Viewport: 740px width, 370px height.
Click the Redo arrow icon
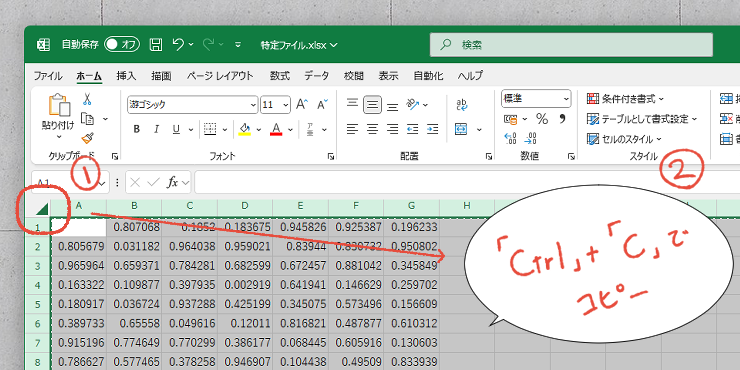tap(208, 45)
